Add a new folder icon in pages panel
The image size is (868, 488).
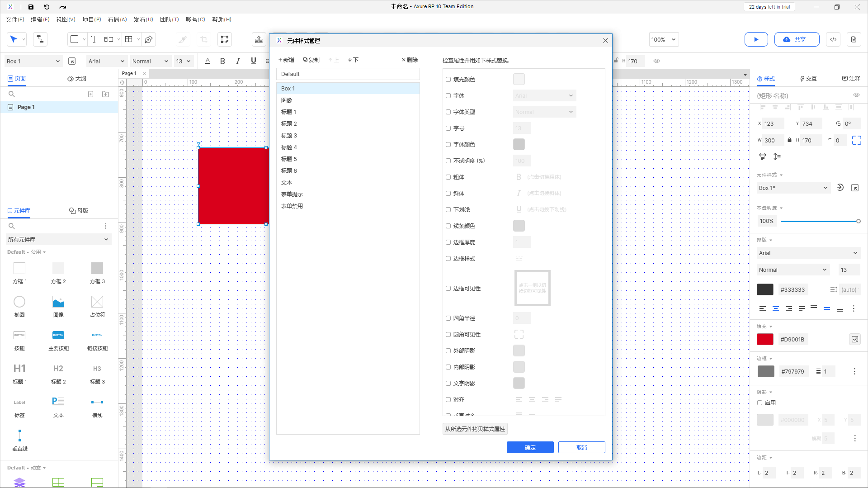[105, 94]
